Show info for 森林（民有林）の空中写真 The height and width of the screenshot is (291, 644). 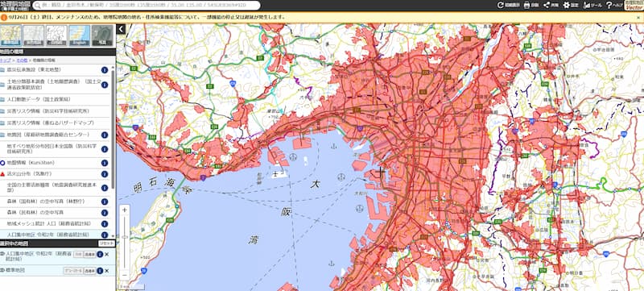coord(105,213)
